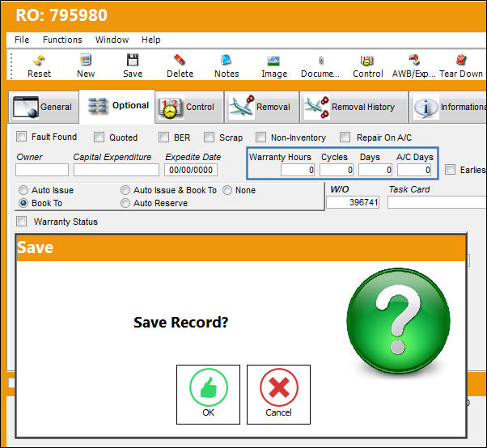
Task: Open the Functions menu
Action: click(62, 40)
